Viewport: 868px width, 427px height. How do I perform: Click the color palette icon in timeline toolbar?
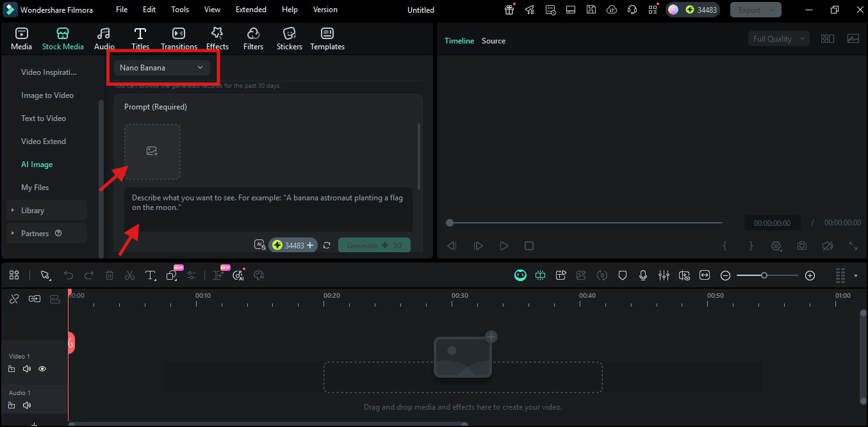point(259,275)
